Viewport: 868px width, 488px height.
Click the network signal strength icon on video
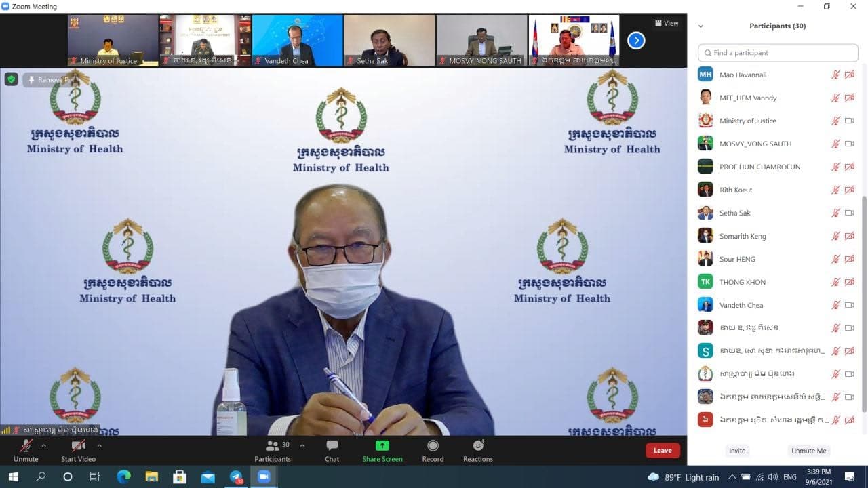6,430
